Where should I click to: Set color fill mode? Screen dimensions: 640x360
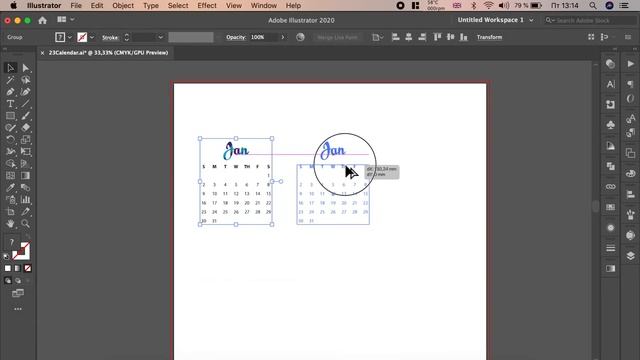[x=8, y=268]
